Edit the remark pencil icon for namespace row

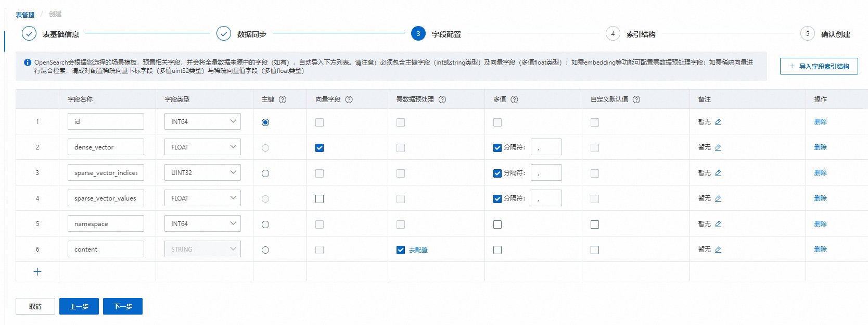[718, 224]
